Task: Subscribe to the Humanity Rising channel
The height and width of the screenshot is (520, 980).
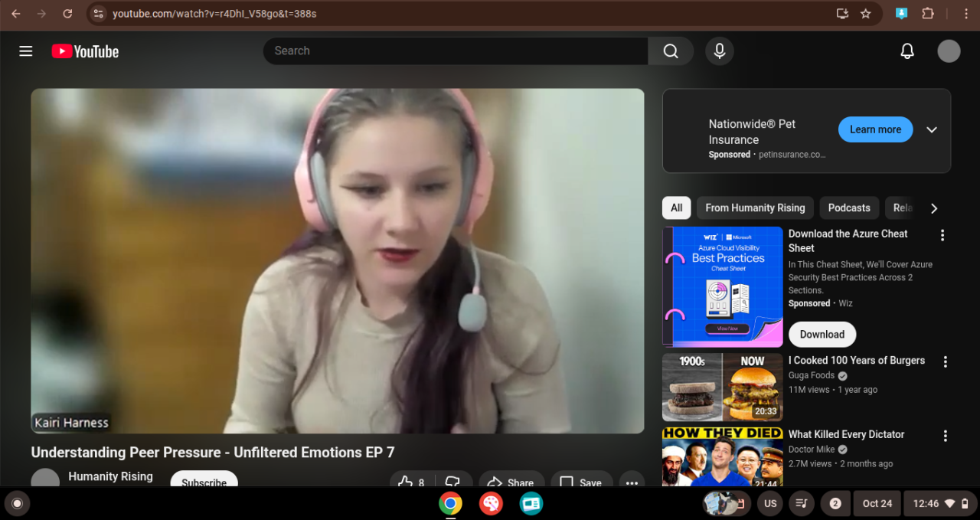Action: click(x=204, y=481)
